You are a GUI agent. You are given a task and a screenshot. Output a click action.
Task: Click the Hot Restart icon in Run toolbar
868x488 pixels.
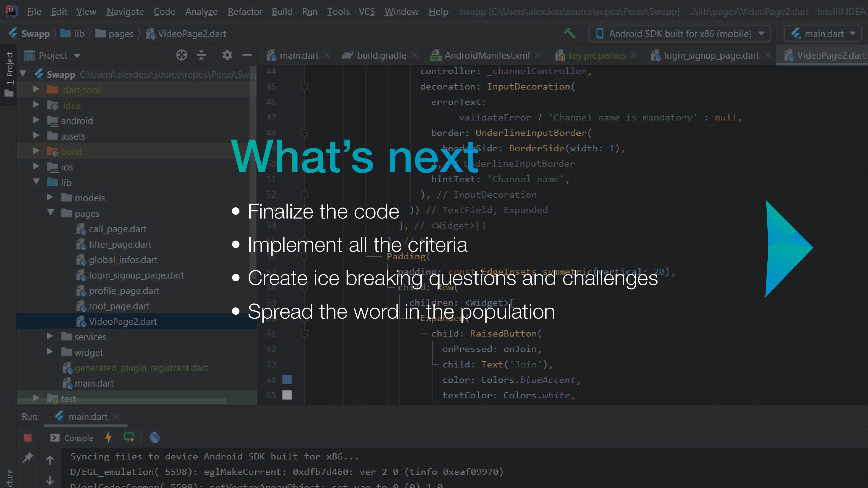click(x=129, y=438)
